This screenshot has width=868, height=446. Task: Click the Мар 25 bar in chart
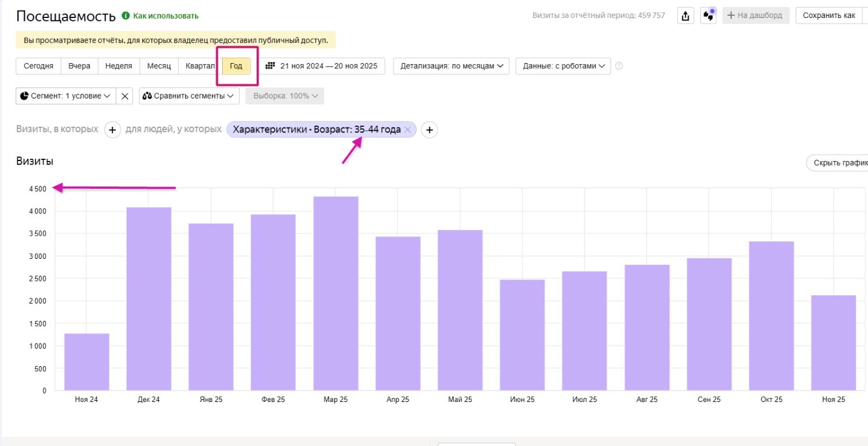coord(336,293)
